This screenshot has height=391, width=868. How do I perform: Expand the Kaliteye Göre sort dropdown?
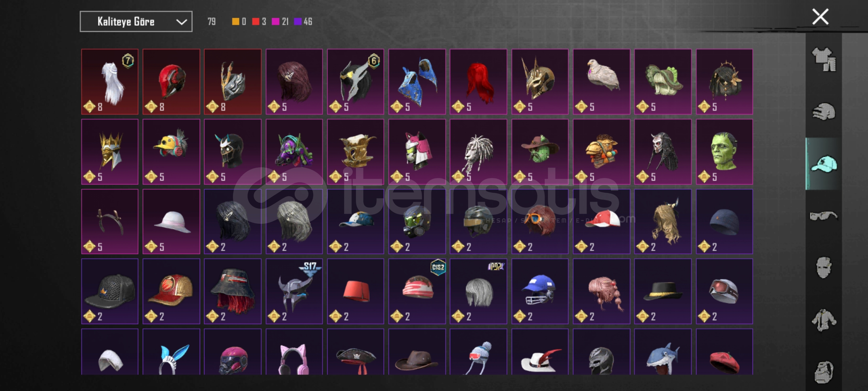point(136,22)
